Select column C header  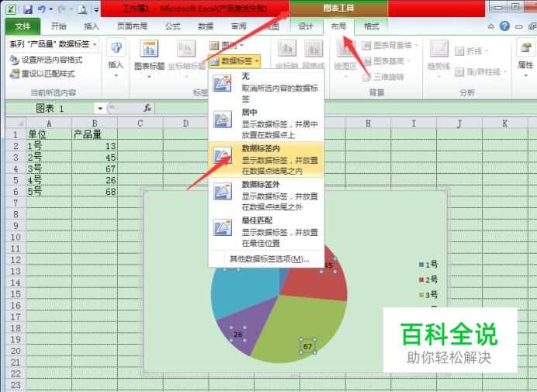click(x=140, y=123)
